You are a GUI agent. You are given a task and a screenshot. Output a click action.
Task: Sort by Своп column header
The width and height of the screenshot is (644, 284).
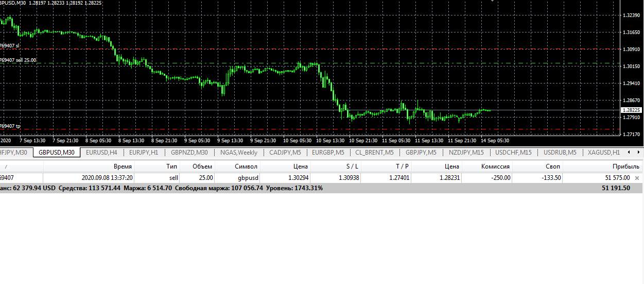pos(538,166)
